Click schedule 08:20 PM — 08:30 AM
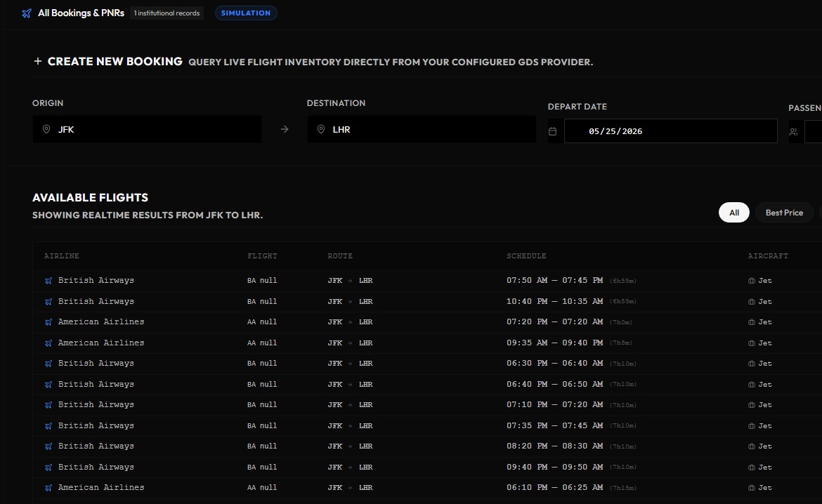The width and height of the screenshot is (822, 504). click(x=554, y=446)
